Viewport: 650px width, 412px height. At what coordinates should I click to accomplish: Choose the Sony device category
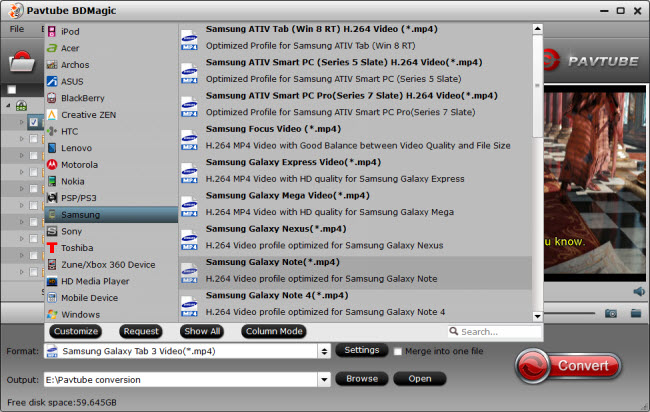pyautogui.click(x=111, y=231)
